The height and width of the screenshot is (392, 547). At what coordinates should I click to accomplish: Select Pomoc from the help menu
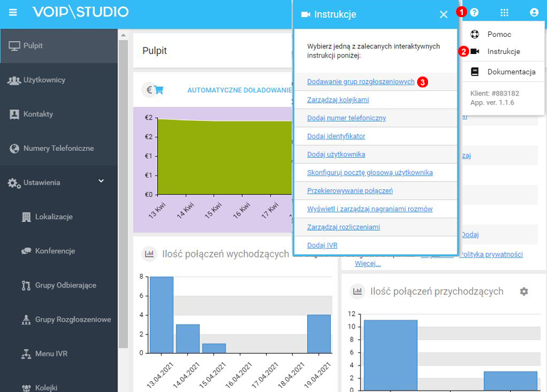point(498,34)
